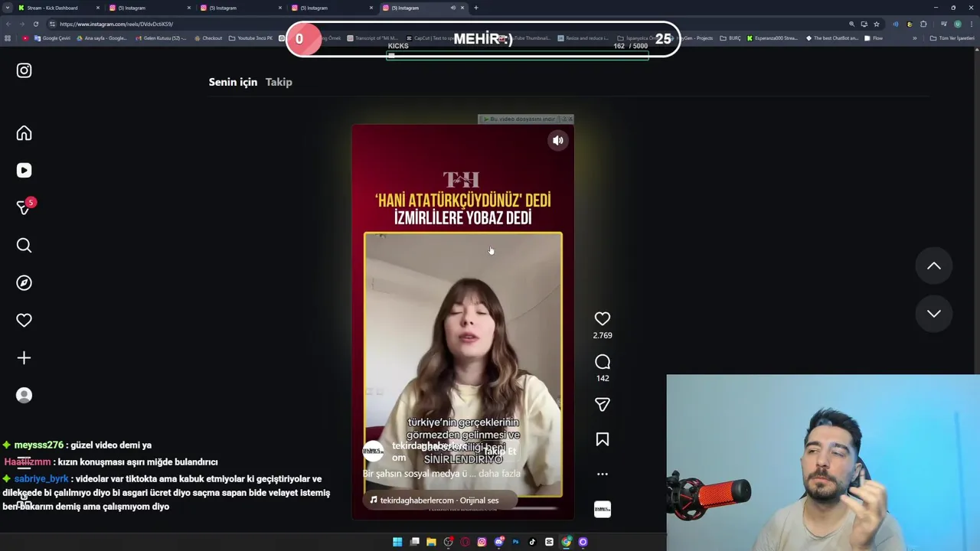Dismiss the video download overlay bar
980x551 pixels.
pos(570,119)
